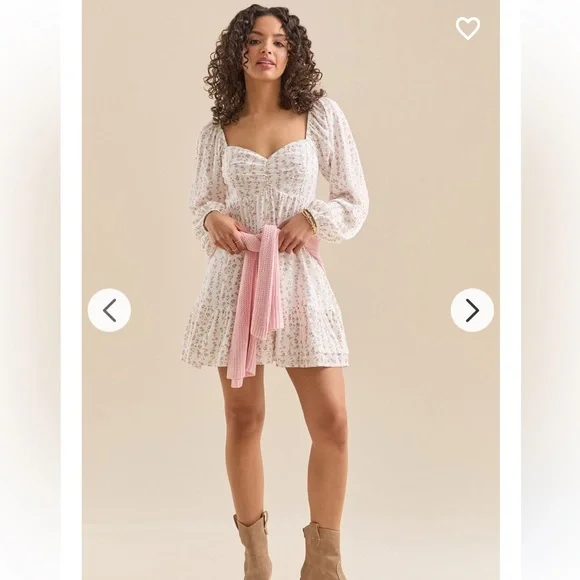
Task: Open the floral dress product photo
Action: [290, 290]
